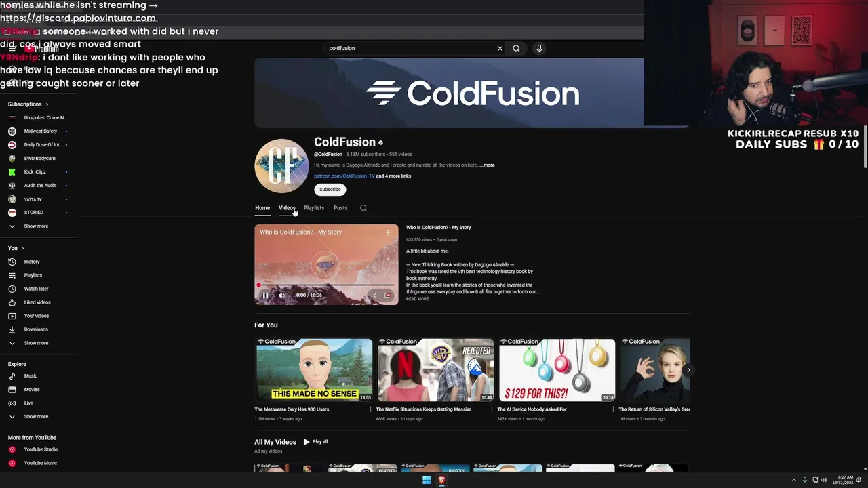Viewport: 868px width, 488px height.
Task: Open options menu for AI Device video
Action: (x=613, y=409)
